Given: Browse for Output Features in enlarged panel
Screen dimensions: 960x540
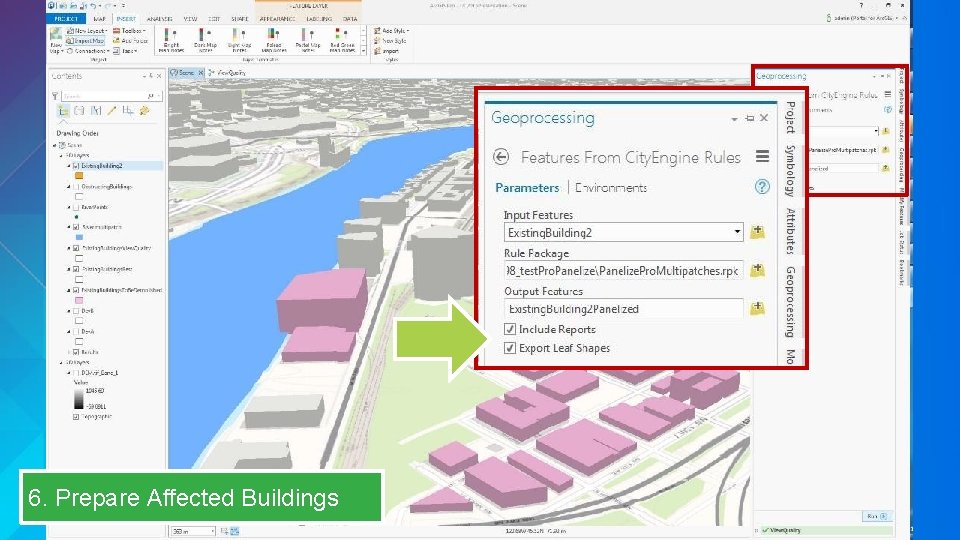Looking at the screenshot, I should (x=757, y=308).
